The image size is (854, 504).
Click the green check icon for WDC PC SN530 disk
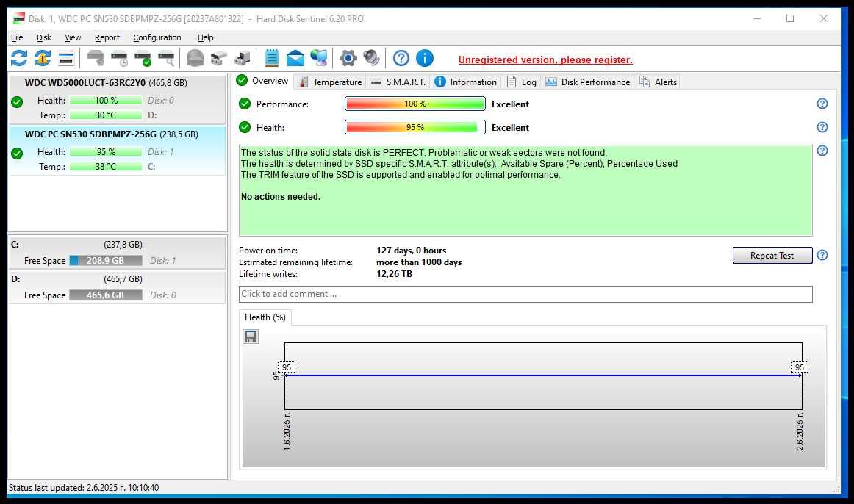17,154
